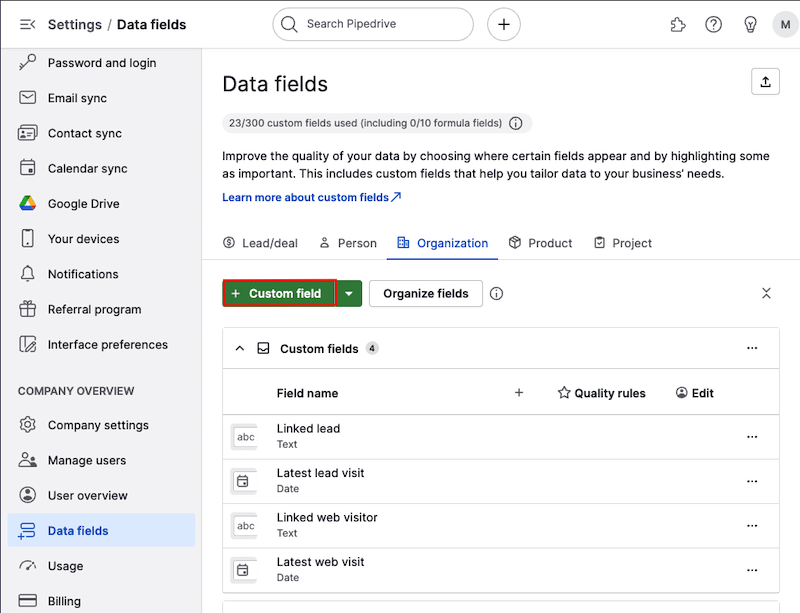800x613 pixels.
Task: Click the Linked web visitor field name
Action: [327, 518]
